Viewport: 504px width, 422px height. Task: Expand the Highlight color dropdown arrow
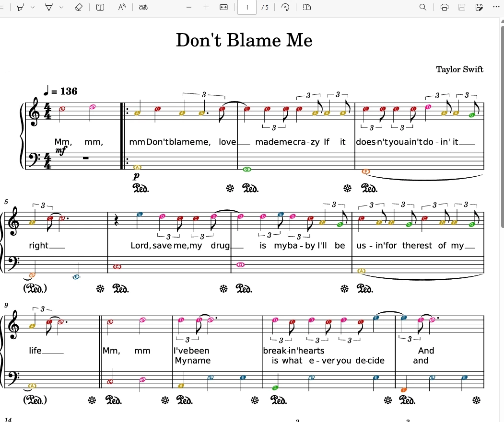point(33,7)
